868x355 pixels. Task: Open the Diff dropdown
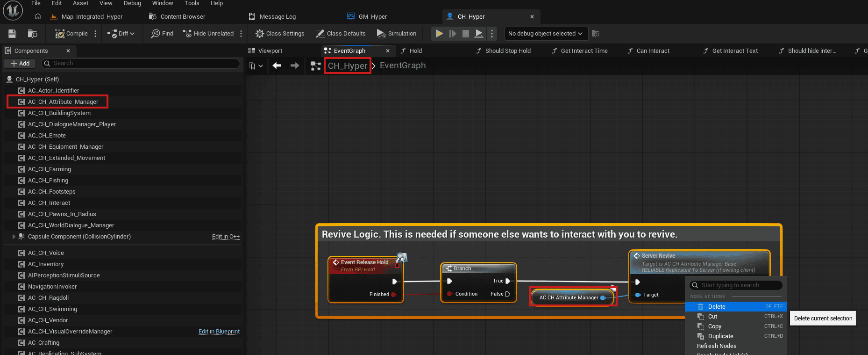click(121, 34)
